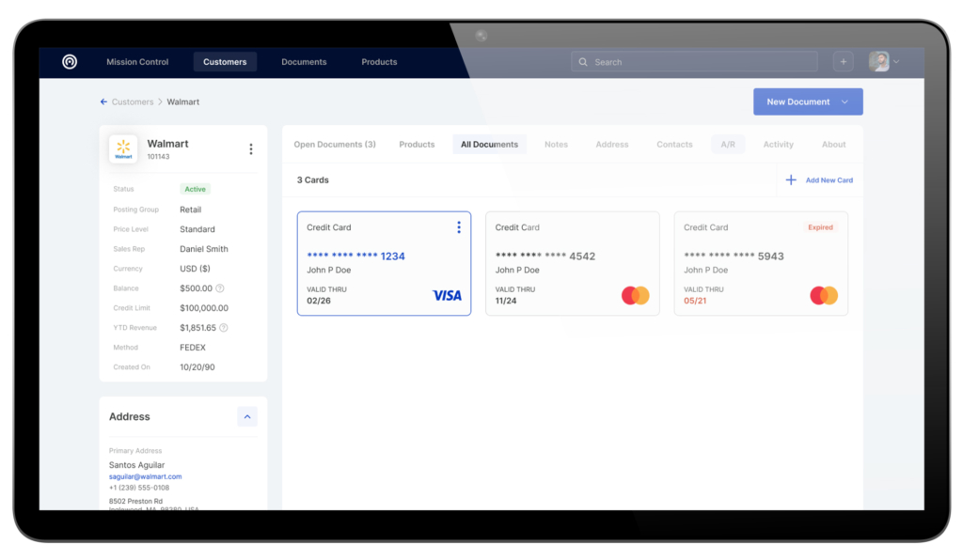Select the All Documents tab
963x560 pixels.
tap(489, 144)
